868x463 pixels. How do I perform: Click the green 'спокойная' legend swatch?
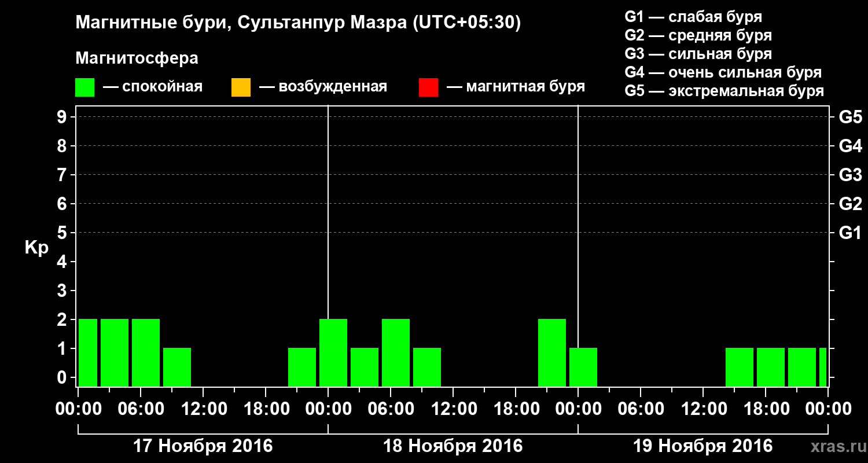[85, 87]
